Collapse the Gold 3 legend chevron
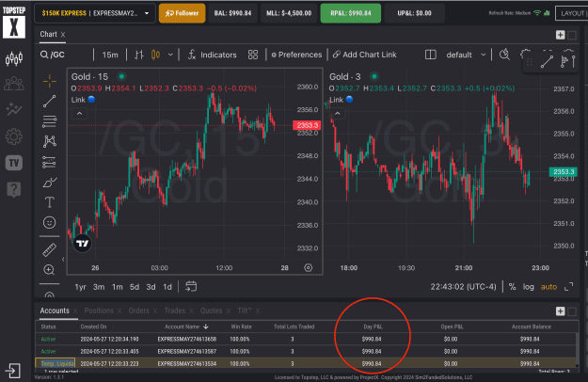This screenshot has width=588, height=382. pos(337,113)
